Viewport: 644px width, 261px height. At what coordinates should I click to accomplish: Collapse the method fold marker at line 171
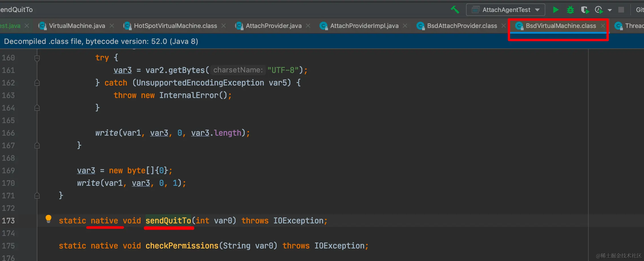click(x=37, y=195)
